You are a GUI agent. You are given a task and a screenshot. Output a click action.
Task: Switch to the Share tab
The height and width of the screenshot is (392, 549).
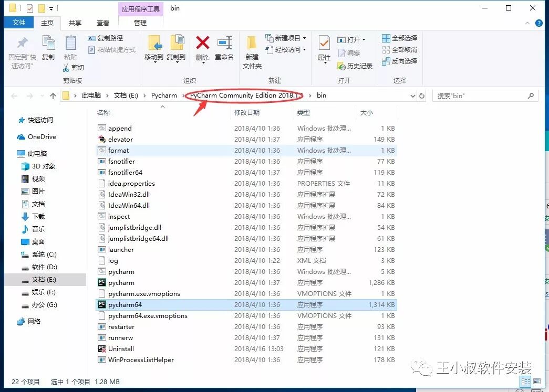(x=75, y=23)
